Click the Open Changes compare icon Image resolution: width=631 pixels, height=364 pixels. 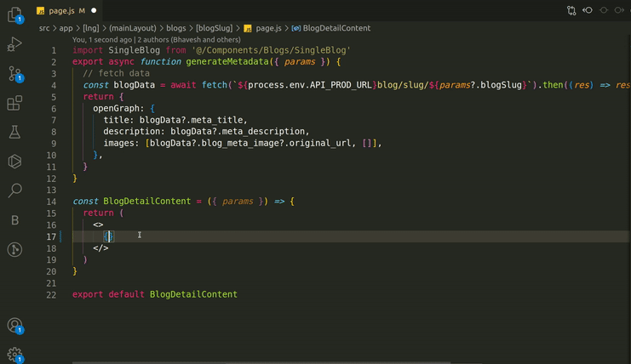point(571,11)
